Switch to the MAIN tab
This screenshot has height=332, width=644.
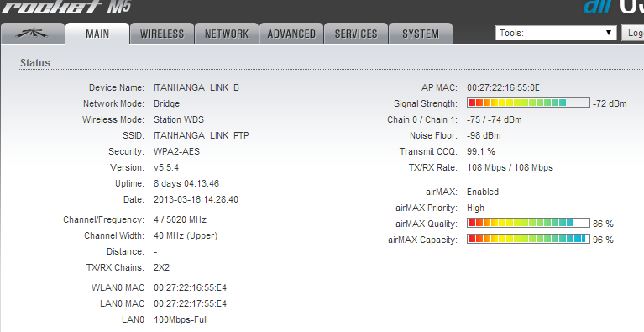[x=97, y=34]
